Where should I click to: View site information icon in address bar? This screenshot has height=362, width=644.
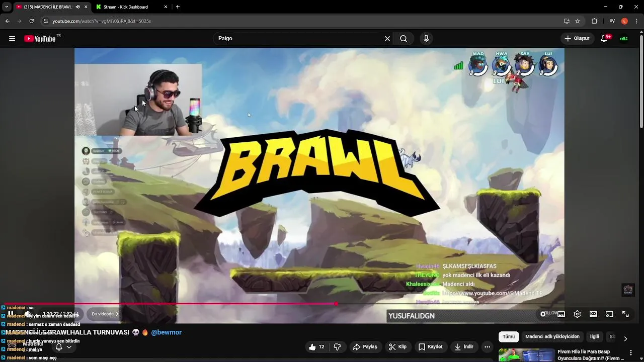click(46, 21)
